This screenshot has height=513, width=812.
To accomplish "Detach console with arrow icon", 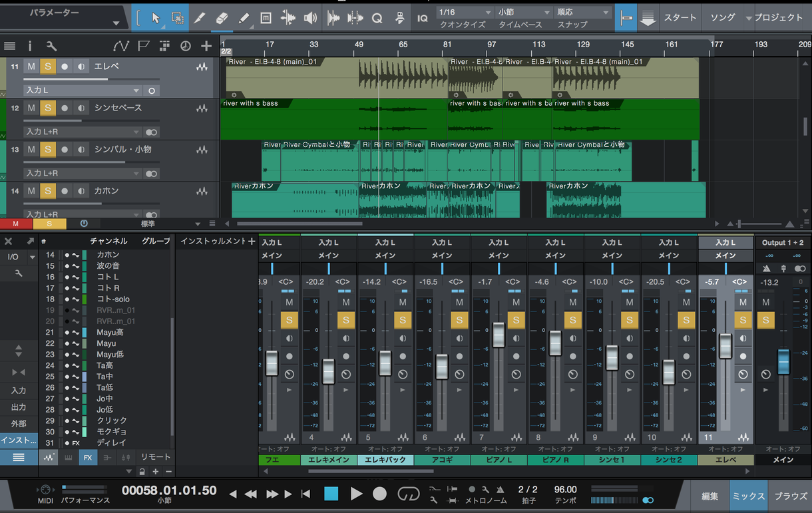I will (30, 241).
